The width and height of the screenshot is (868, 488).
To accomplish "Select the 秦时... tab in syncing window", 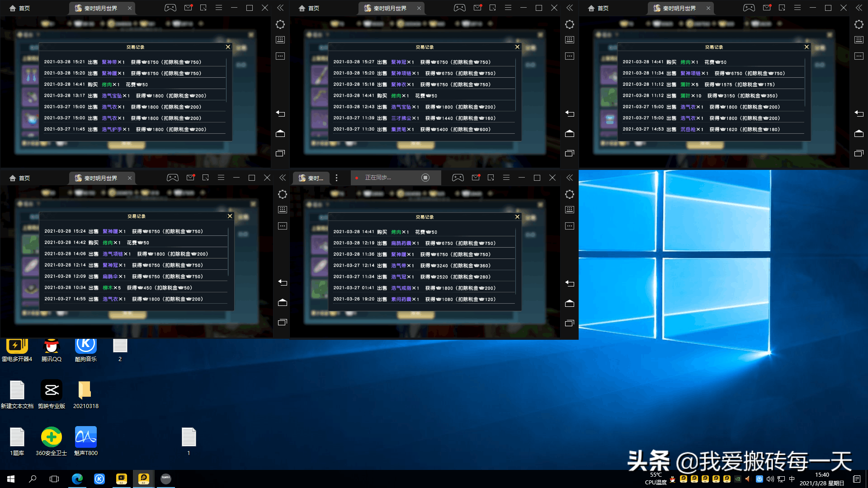I will pyautogui.click(x=312, y=178).
